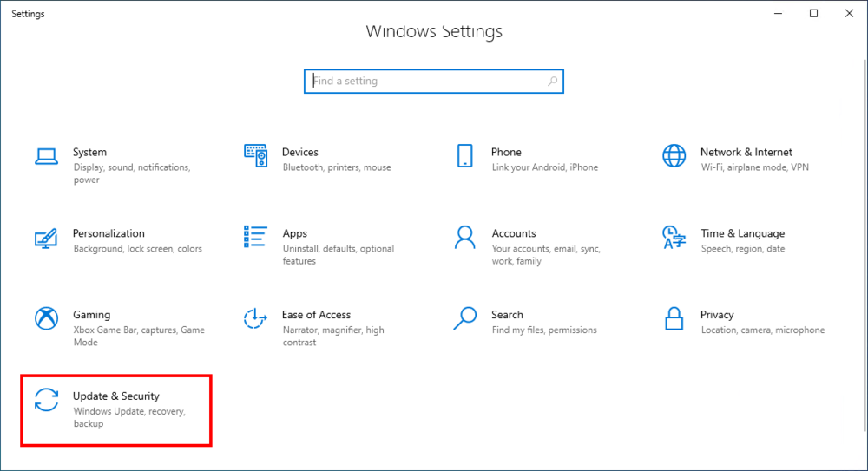Minimize the Settings window

pyautogui.click(x=779, y=13)
